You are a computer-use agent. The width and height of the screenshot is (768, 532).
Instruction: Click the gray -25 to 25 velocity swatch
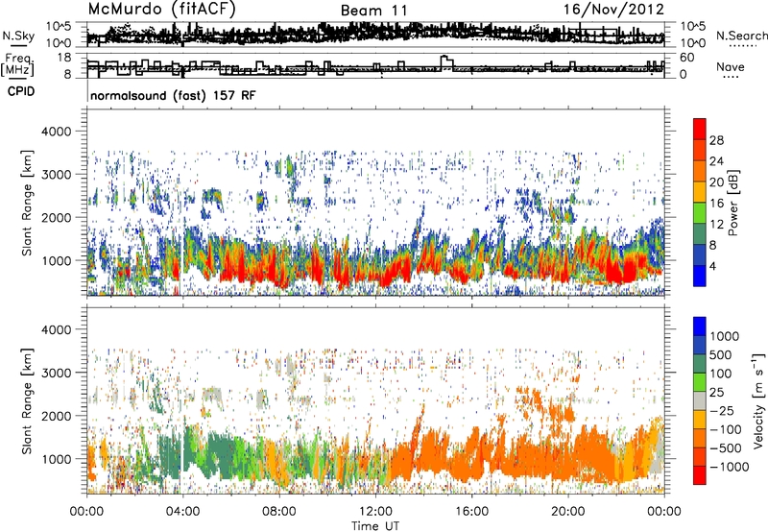(x=700, y=400)
